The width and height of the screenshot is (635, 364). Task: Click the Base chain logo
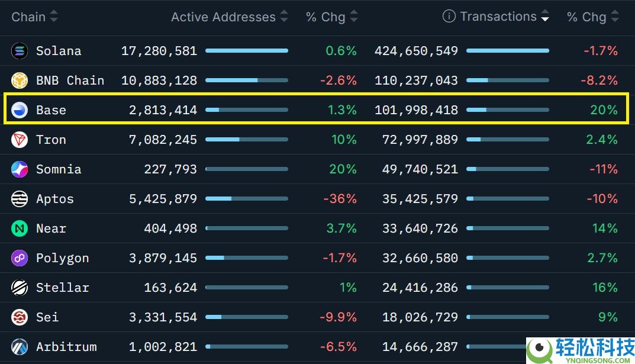pyautogui.click(x=20, y=110)
